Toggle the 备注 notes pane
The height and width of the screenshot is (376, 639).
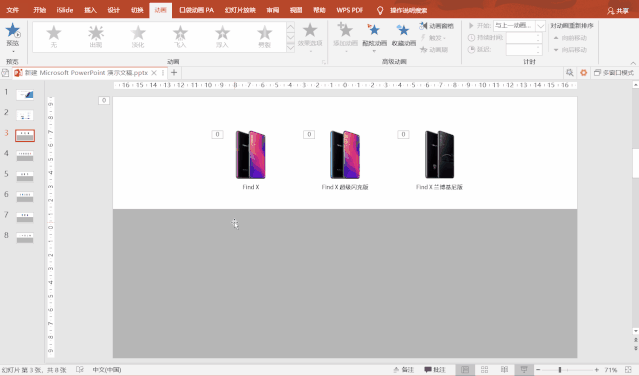coord(403,369)
